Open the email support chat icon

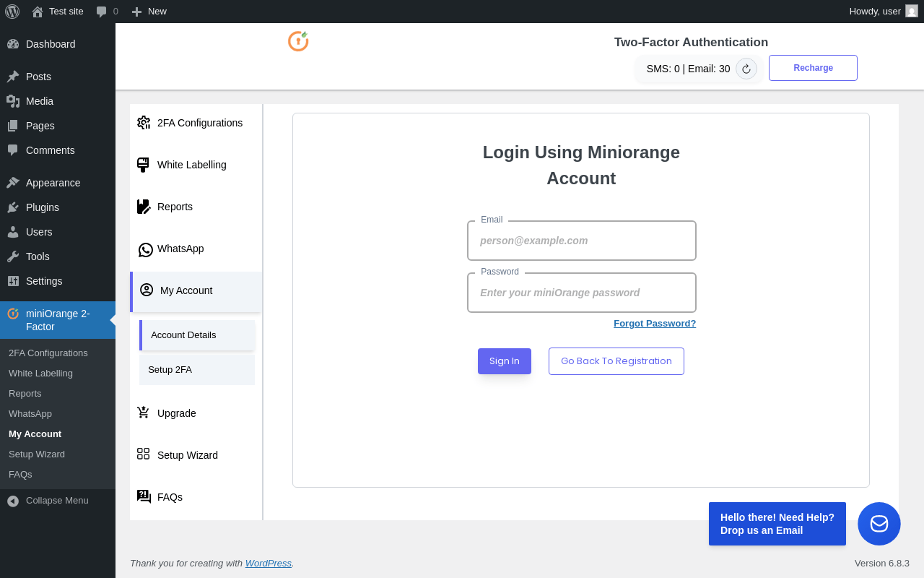pyautogui.click(x=879, y=524)
